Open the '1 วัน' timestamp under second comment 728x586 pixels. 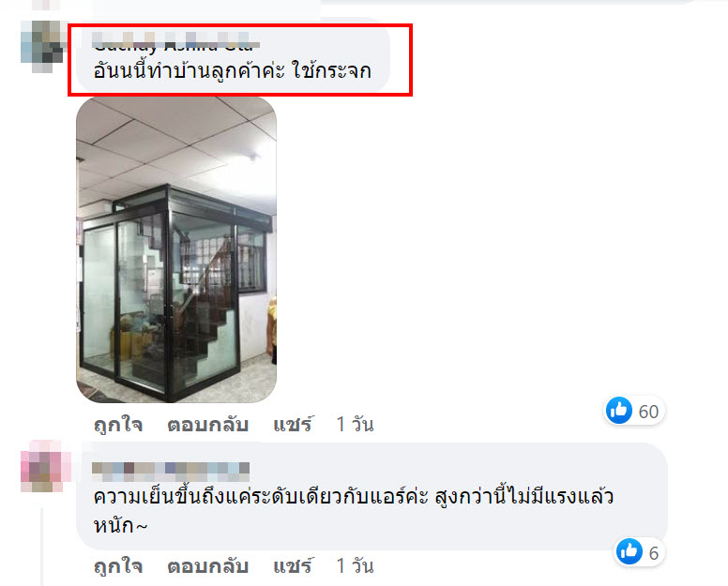pyautogui.click(x=355, y=566)
